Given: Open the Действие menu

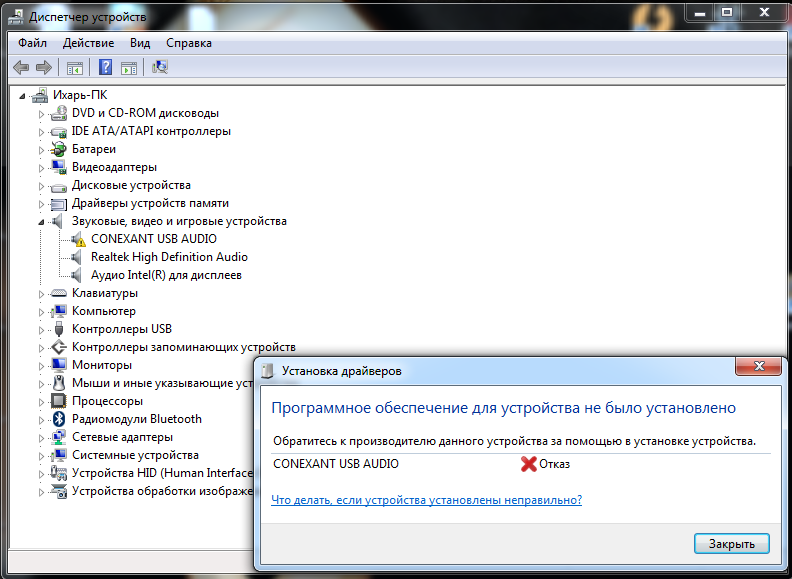Looking at the screenshot, I should [x=88, y=43].
